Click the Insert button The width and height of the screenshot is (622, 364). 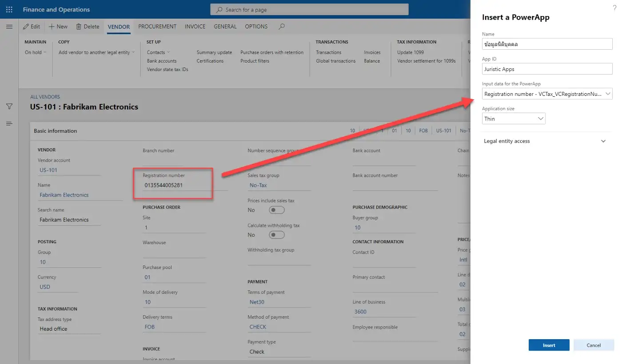(549, 345)
